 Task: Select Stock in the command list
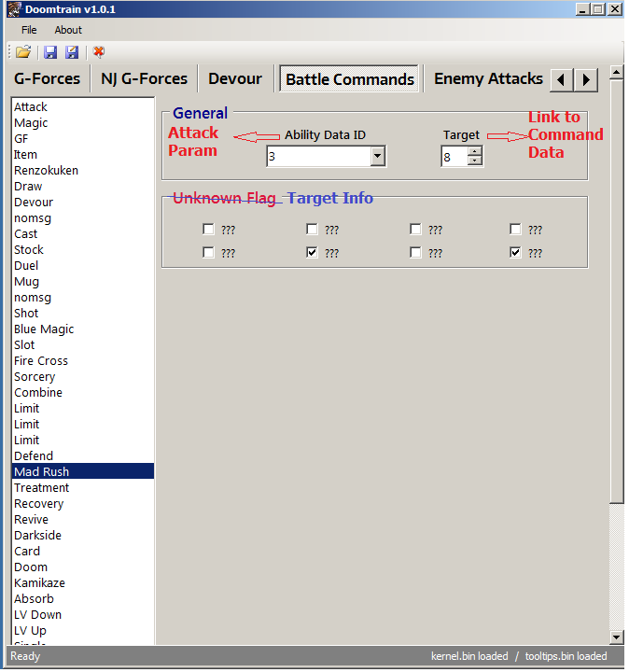click(83, 249)
